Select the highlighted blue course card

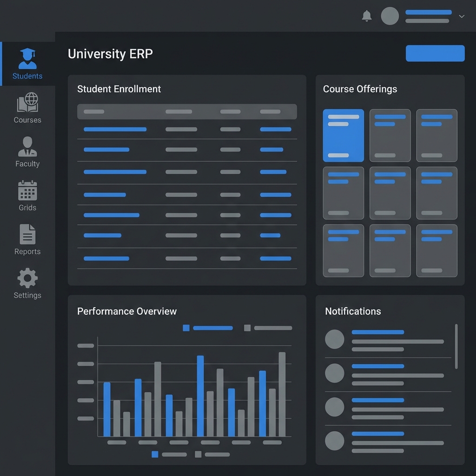point(343,135)
